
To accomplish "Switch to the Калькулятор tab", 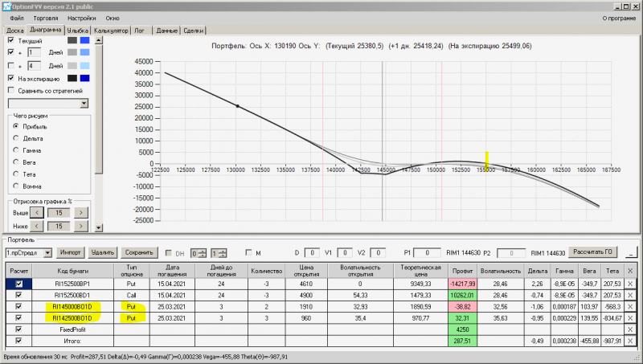I will 111,31.
